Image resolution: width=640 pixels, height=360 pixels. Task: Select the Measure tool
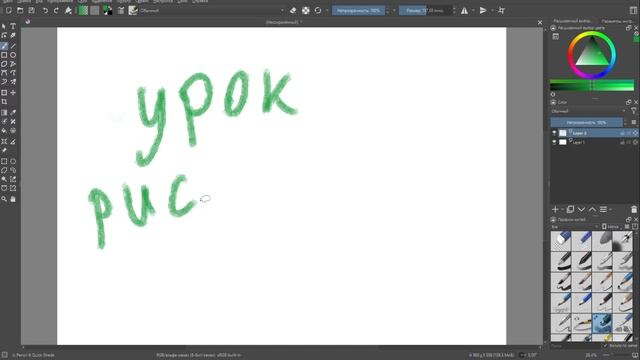point(13,142)
